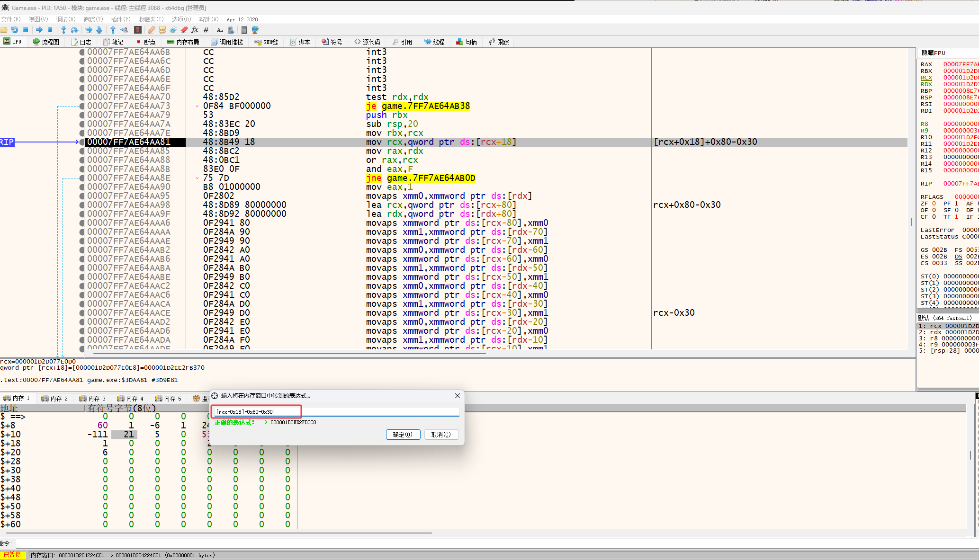This screenshot has width=979, height=560.
Task: Switch to the 内存布局 tab
Action: click(183, 42)
